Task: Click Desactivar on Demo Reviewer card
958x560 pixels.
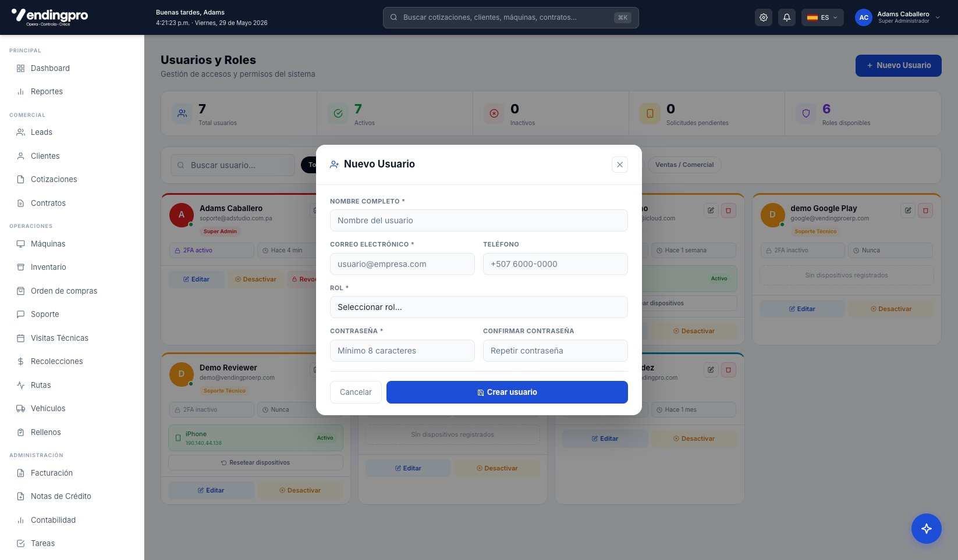Action: [x=300, y=490]
